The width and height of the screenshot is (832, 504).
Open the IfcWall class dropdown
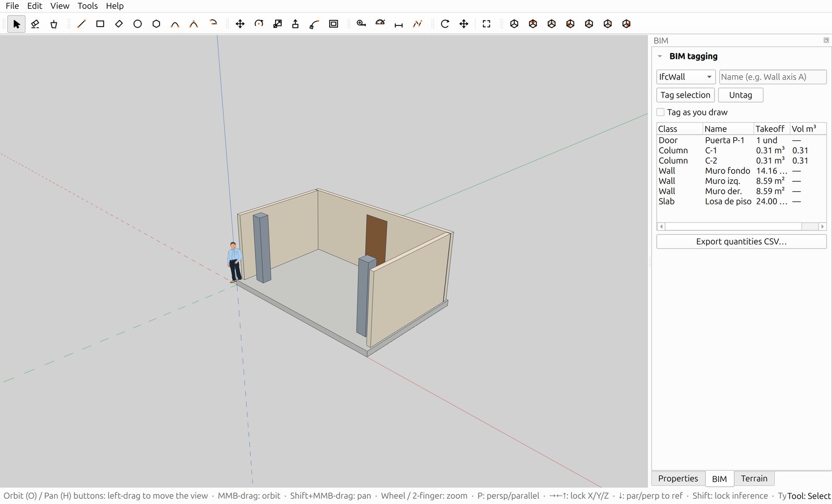tap(686, 77)
